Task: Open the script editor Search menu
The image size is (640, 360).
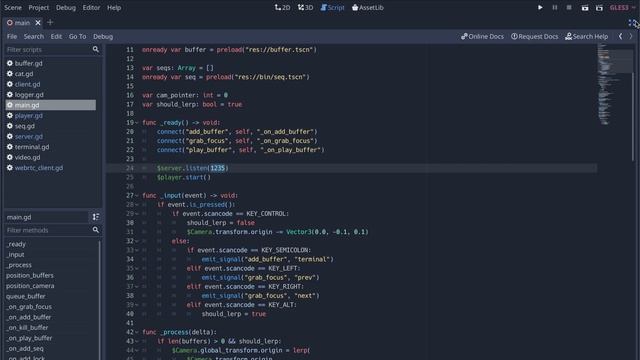Action: pyautogui.click(x=33, y=36)
